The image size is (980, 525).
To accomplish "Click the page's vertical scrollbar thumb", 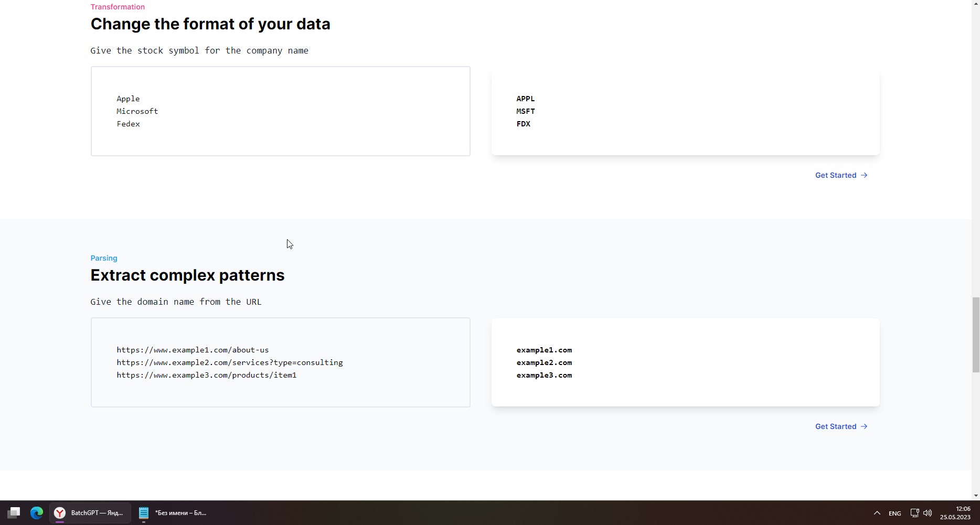I will [x=976, y=335].
